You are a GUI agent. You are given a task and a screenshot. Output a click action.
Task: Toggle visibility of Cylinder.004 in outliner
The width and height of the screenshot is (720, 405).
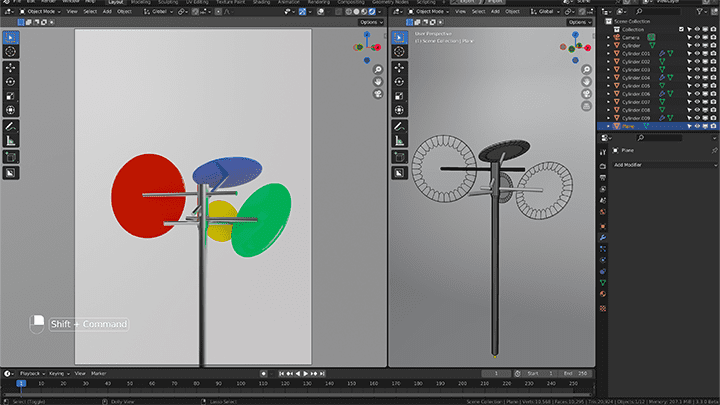click(x=698, y=78)
